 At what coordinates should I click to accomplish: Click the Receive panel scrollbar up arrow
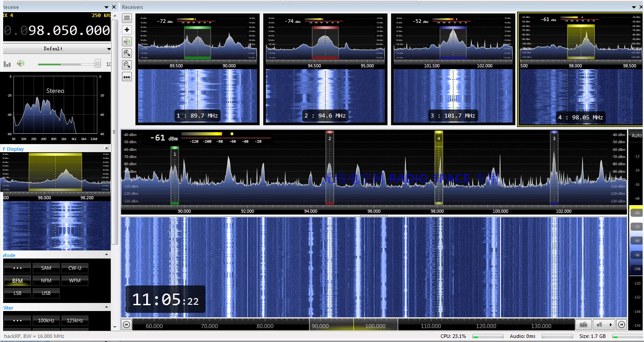(x=115, y=16)
